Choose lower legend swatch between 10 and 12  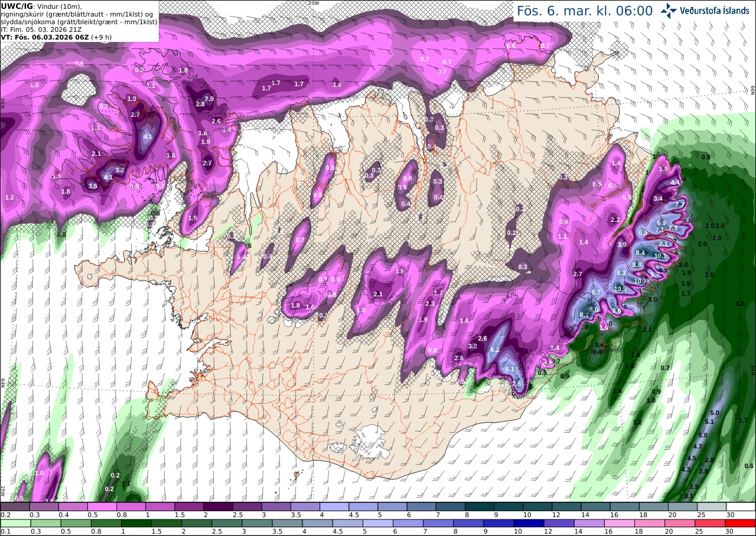click(537, 523)
